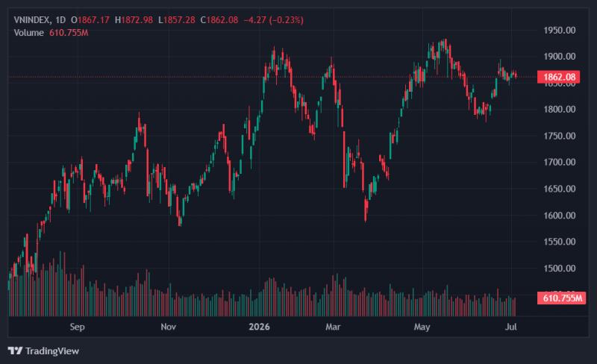Viewport: 597px width, 364px height.
Task: Click the percent change -4.27 (-0.23%) value
Action: coord(274,20)
